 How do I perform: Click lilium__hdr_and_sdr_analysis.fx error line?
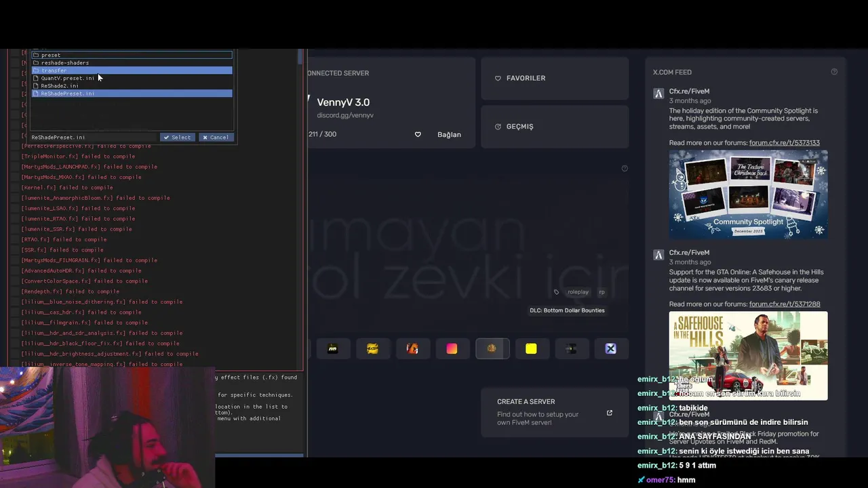pyautogui.click(x=102, y=333)
